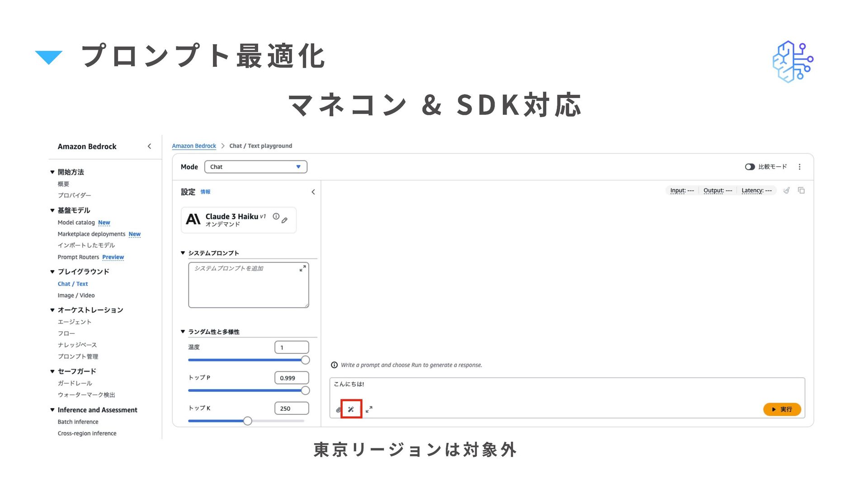The height and width of the screenshot is (488, 868).
Task: Click the トップ K slider handle
Action: tap(247, 421)
